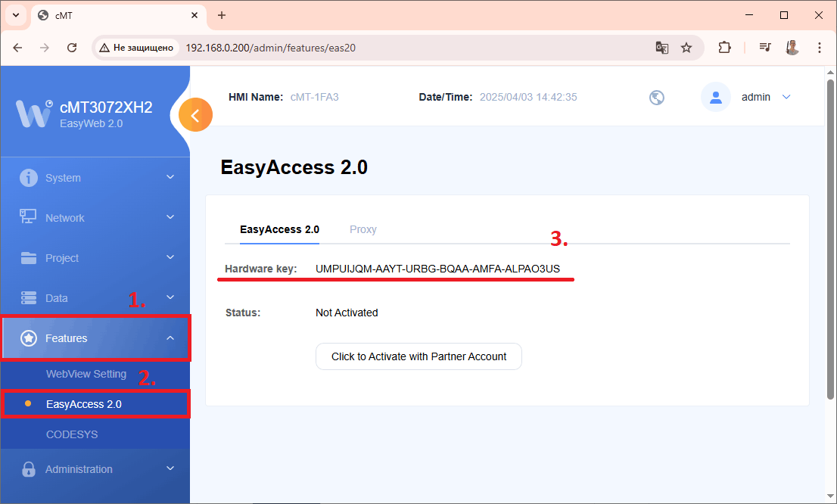Image resolution: width=837 pixels, height=504 pixels.
Task: Reload the page with the refresh icon
Action: (x=72, y=48)
